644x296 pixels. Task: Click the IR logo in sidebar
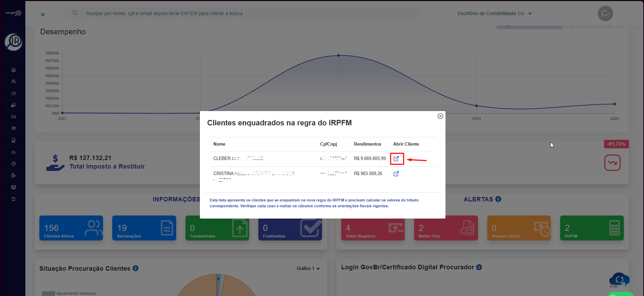[x=13, y=42]
